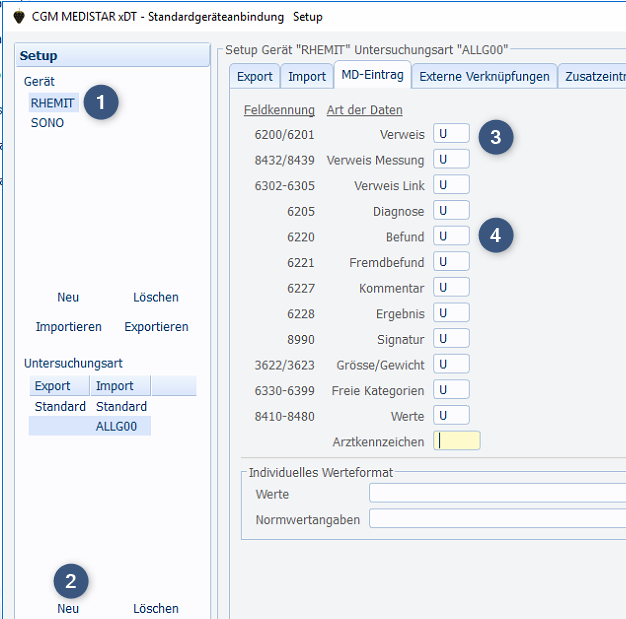This screenshot has width=626, height=619.
Task: Open the Externe Verknüpfungen tab
Action: (484, 76)
